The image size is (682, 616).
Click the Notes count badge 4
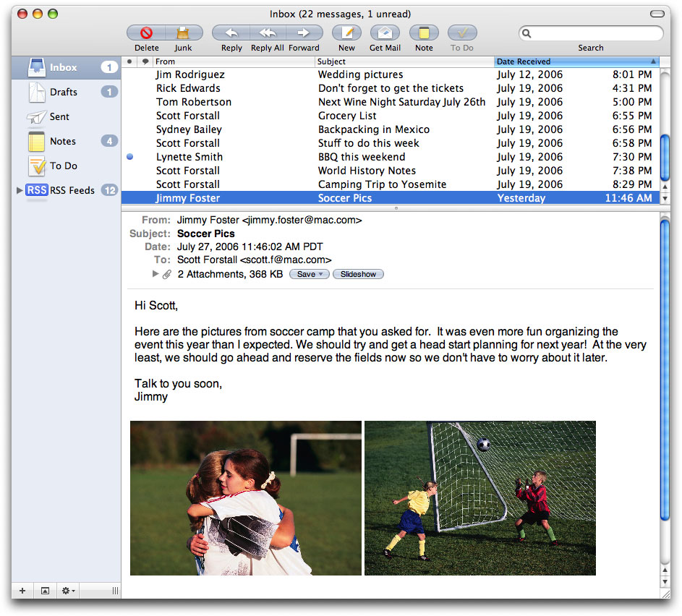109,141
